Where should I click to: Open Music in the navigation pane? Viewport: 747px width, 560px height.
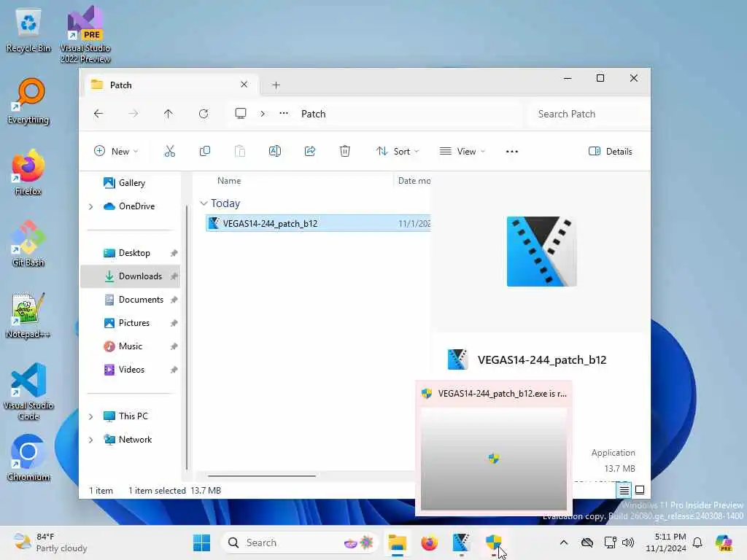pyautogui.click(x=131, y=346)
